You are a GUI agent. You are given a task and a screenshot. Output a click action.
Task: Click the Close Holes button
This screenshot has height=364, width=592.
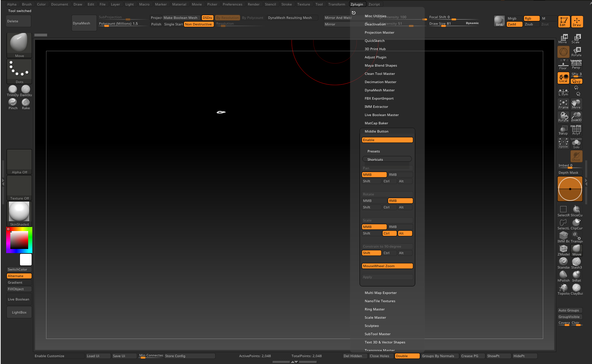[x=381, y=356]
